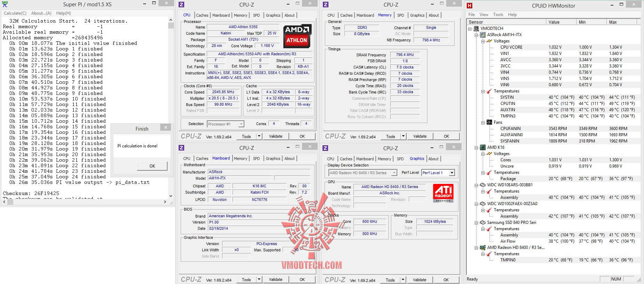Collapse the AMD K16 node

pos(476,147)
